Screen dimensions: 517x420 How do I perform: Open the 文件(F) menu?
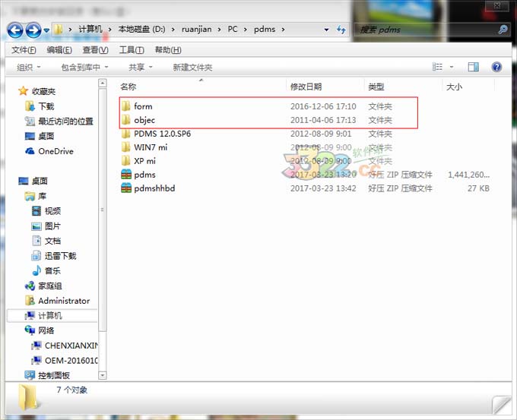point(24,49)
